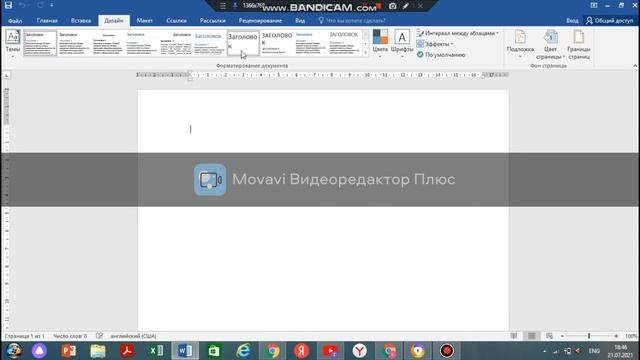The height and width of the screenshot is (360, 640).
Task: Click the Bandicam screenshot camera icon
Action: point(392,6)
